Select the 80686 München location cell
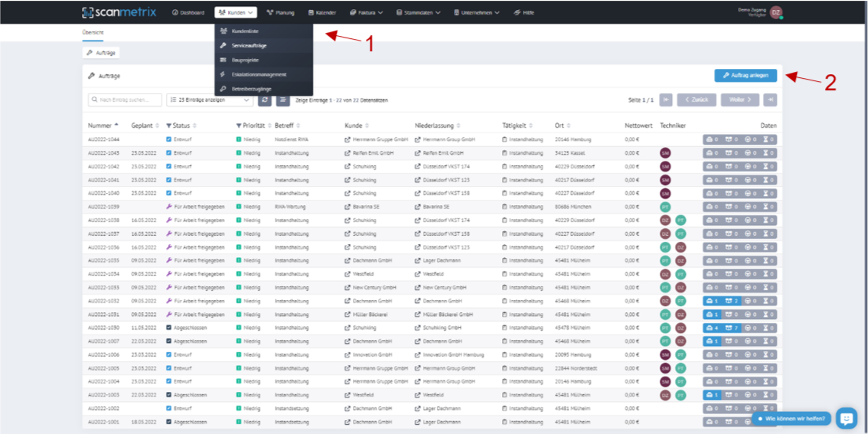 pos(575,207)
